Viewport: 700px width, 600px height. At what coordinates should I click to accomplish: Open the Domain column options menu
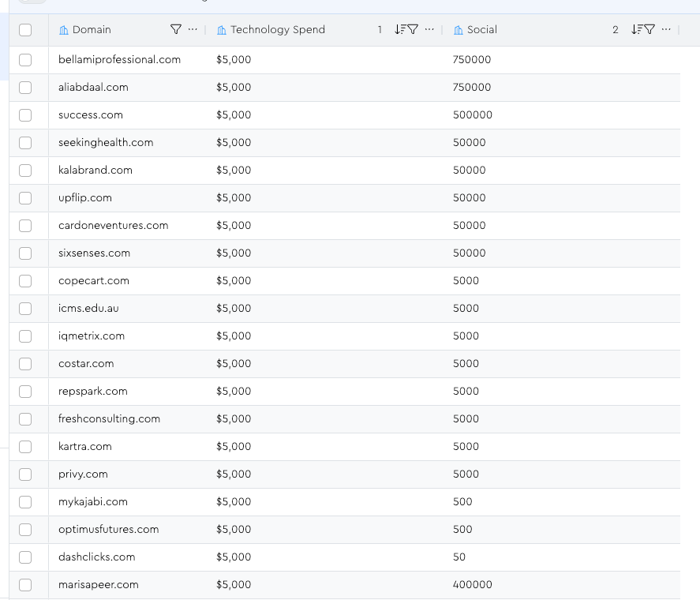[x=193, y=30]
